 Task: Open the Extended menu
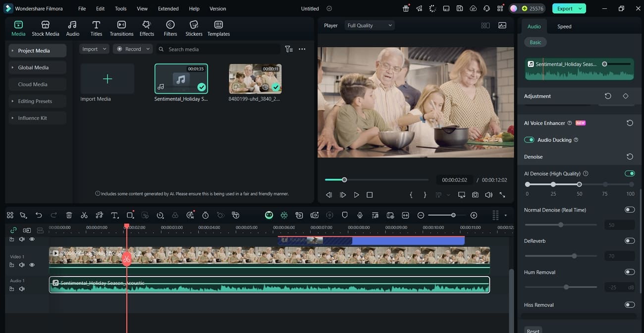point(168,8)
